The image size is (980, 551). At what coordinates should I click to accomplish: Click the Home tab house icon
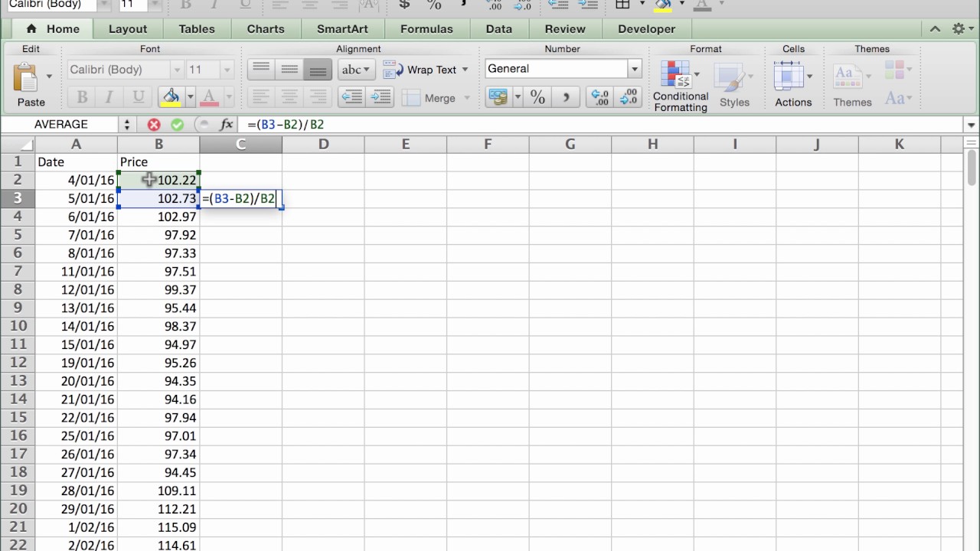[x=31, y=29]
